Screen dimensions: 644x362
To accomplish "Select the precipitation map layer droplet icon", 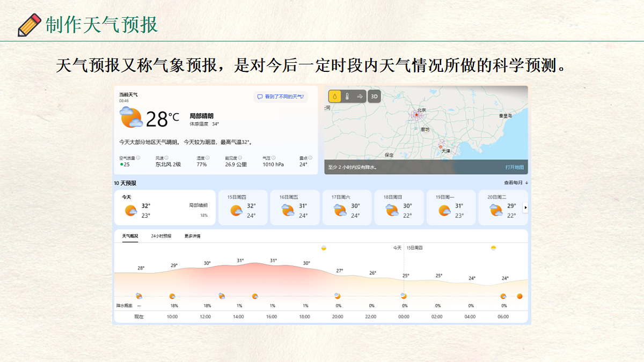I will click(334, 97).
